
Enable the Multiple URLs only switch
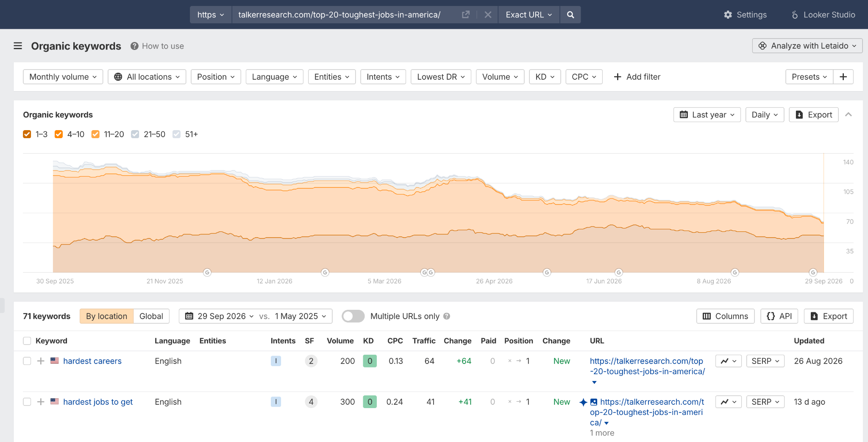click(353, 316)
